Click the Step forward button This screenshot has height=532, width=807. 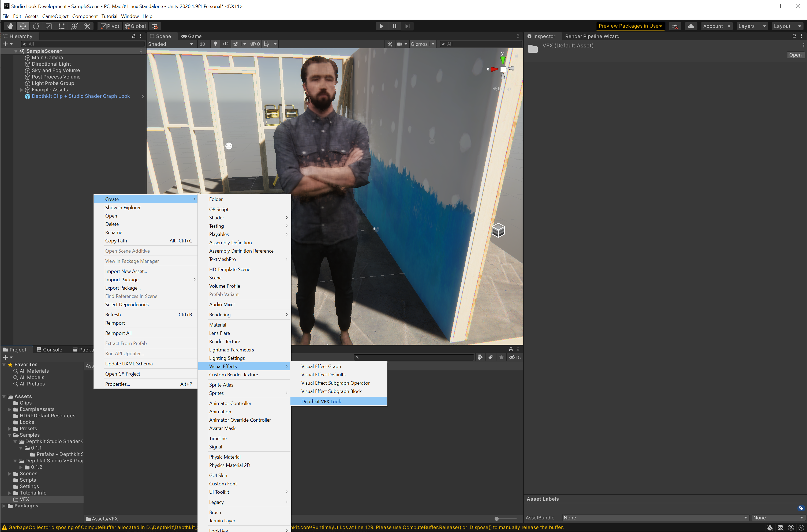click(407, 26)
